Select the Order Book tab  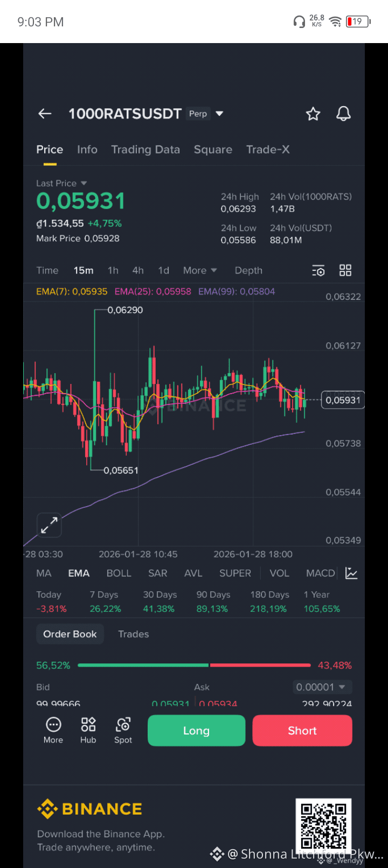(70, 634)
